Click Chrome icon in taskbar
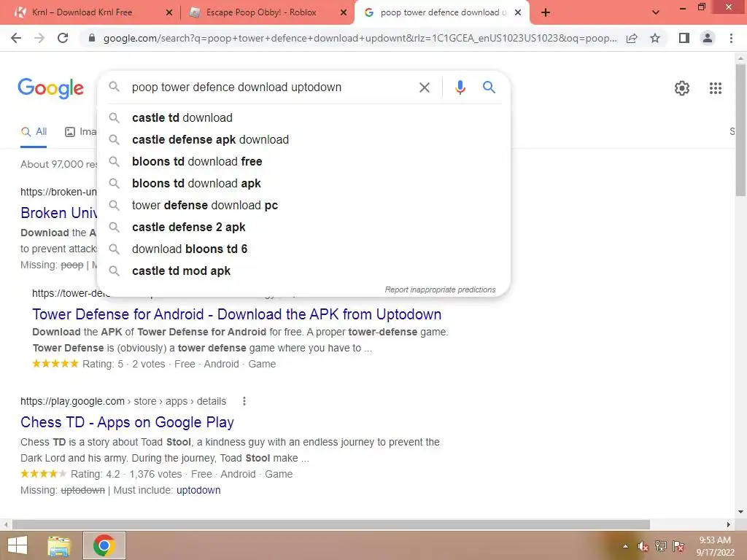This screenshot has height=560, width=747. click(x=104, y=545)
